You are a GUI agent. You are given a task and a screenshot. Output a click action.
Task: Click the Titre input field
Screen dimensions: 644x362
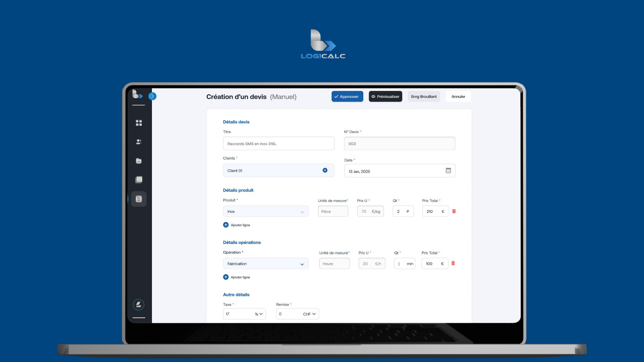click(x=278, y=143)
